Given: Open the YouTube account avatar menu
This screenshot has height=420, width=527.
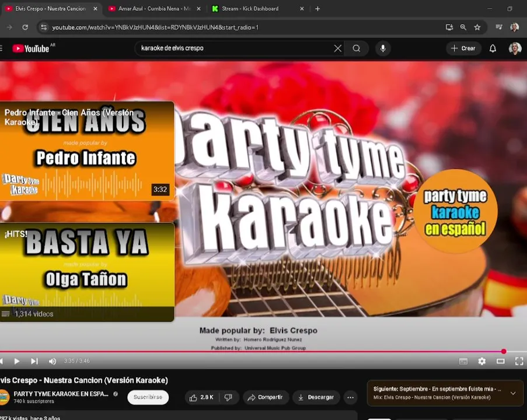Looking at the screenshot, I should coord(515,48).
